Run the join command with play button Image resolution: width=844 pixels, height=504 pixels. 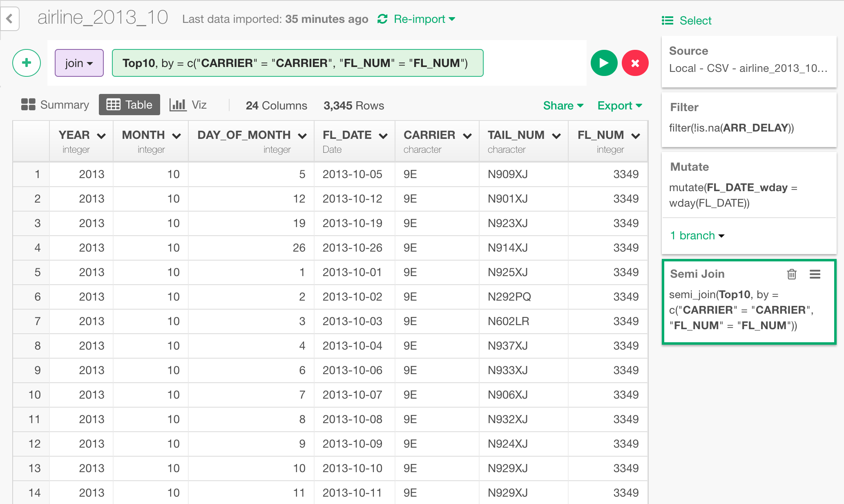click(x=604, y=63)
